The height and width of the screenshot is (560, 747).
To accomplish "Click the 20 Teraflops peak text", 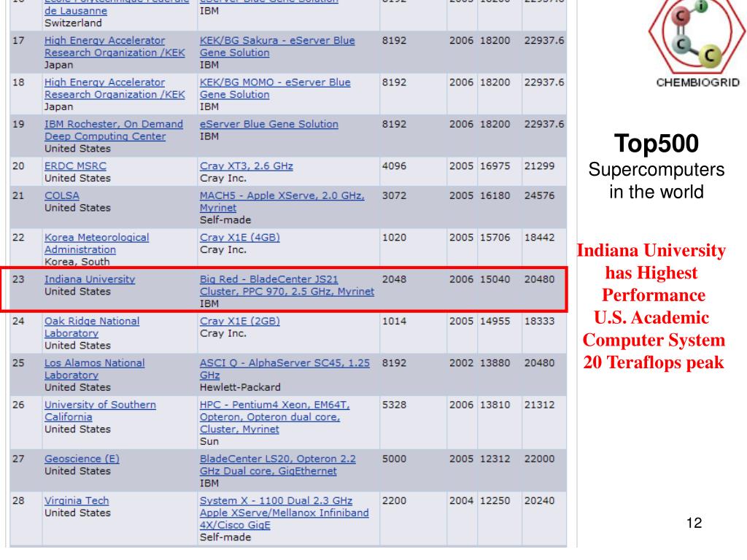I will click(653, 363).
